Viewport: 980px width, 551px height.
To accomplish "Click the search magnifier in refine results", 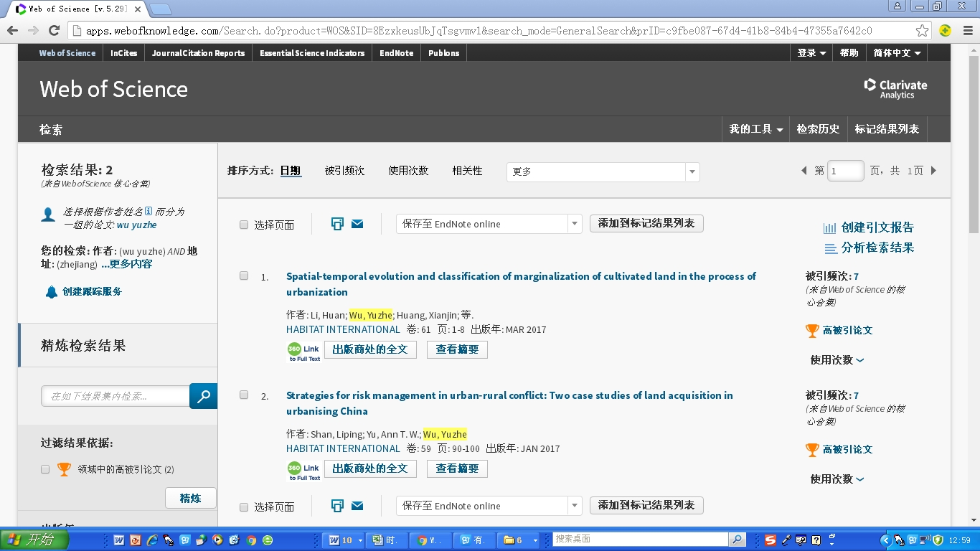I will coord(204,396).
